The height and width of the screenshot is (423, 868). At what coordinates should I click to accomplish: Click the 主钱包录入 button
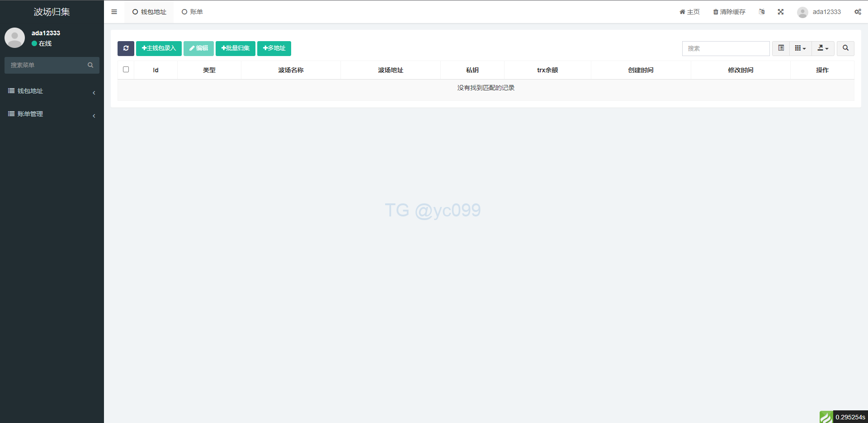159,48
